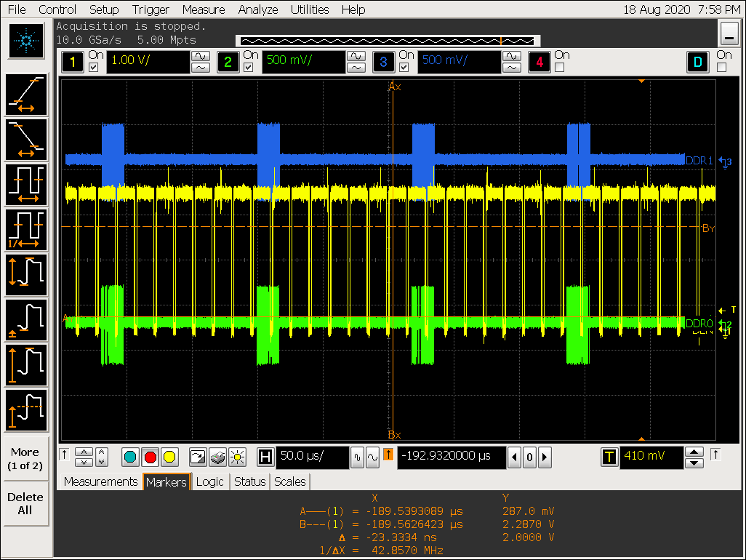The image size is (746, 560).
Task: Select the fall time measurement icon
Action: (x=26, y=140)
